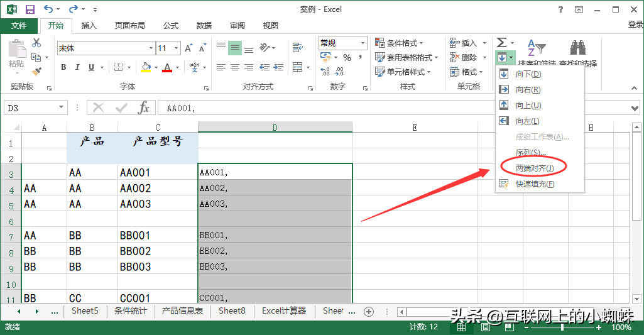
Task: Click the Save icon in quick access toolbar
Action: tap(30, 9)
